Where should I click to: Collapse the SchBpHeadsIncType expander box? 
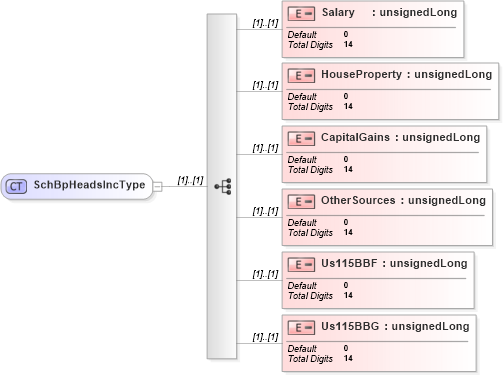158,186
